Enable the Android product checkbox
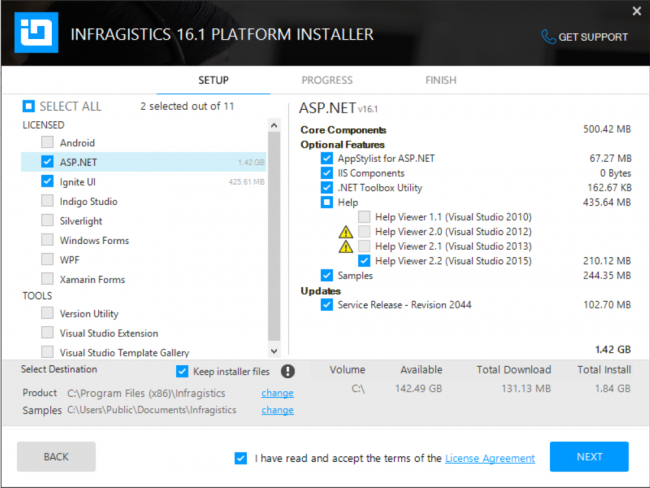The height and width of the screenshot is (488, 650). click(47, 143)
